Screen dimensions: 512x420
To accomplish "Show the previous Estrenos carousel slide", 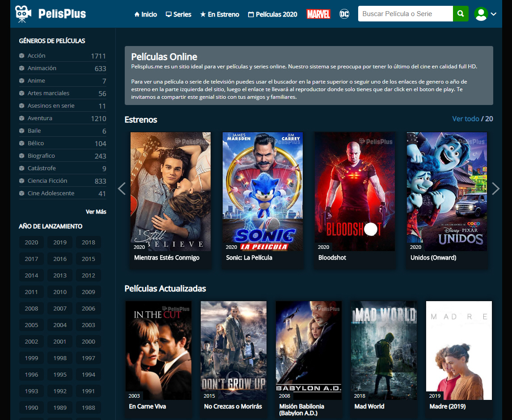I will (x=122, y=189).
